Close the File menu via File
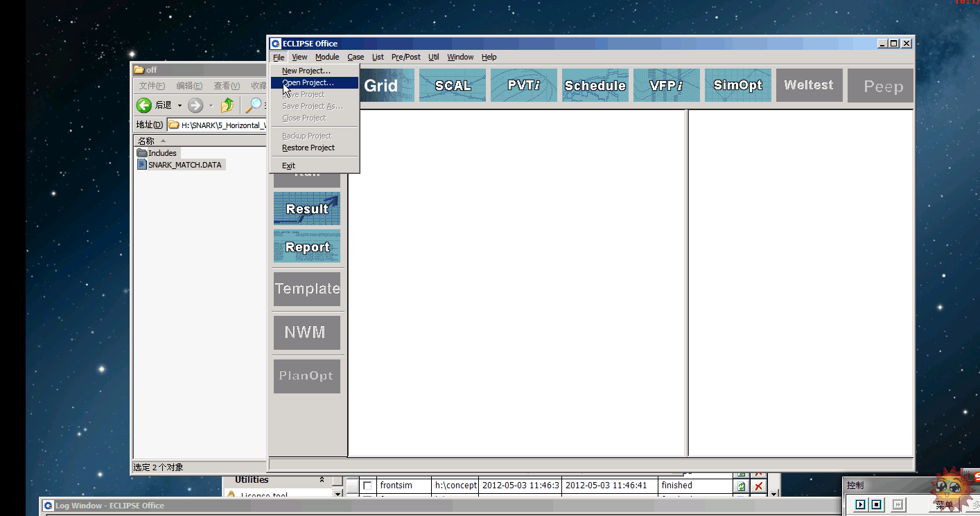This screenshot has height=516, width=980. click(x=278, y=57)
